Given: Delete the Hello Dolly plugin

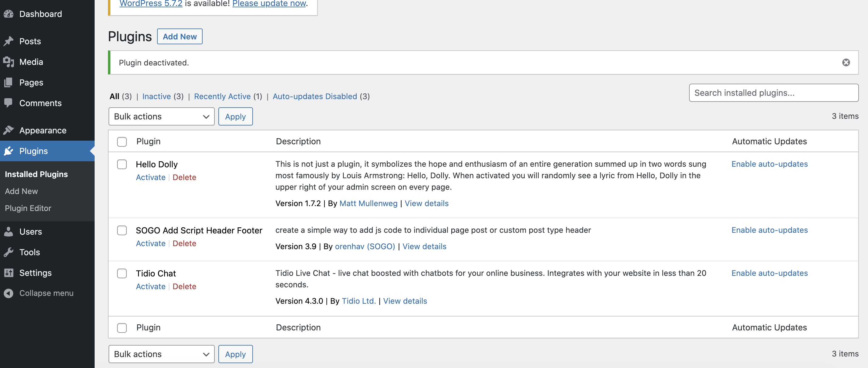Looking at the screenshot, I should (x=184, y=177).
